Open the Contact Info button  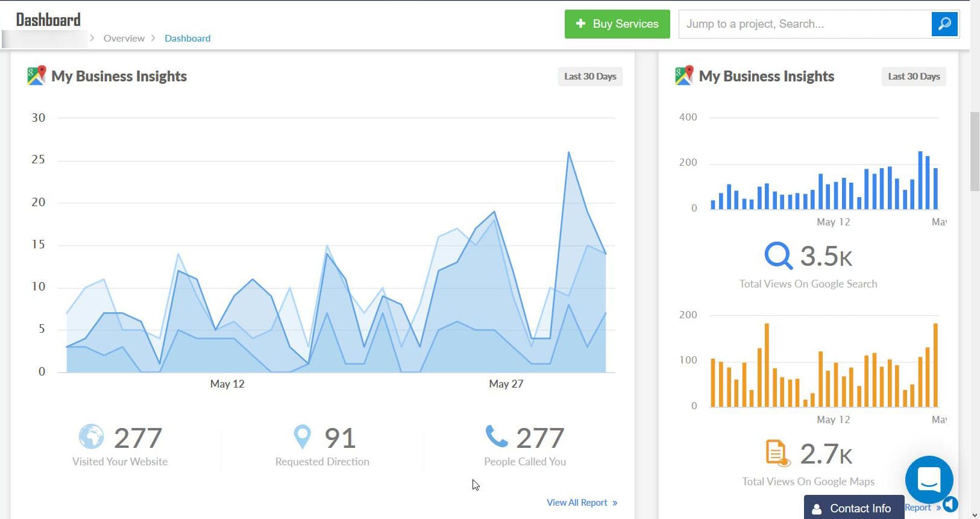853,508
